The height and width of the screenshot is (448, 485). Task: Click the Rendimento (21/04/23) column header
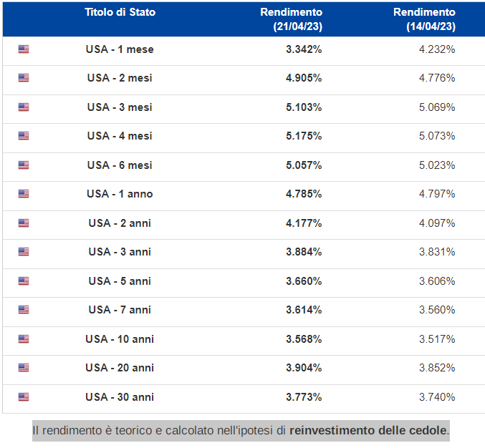tap(291, 19)
